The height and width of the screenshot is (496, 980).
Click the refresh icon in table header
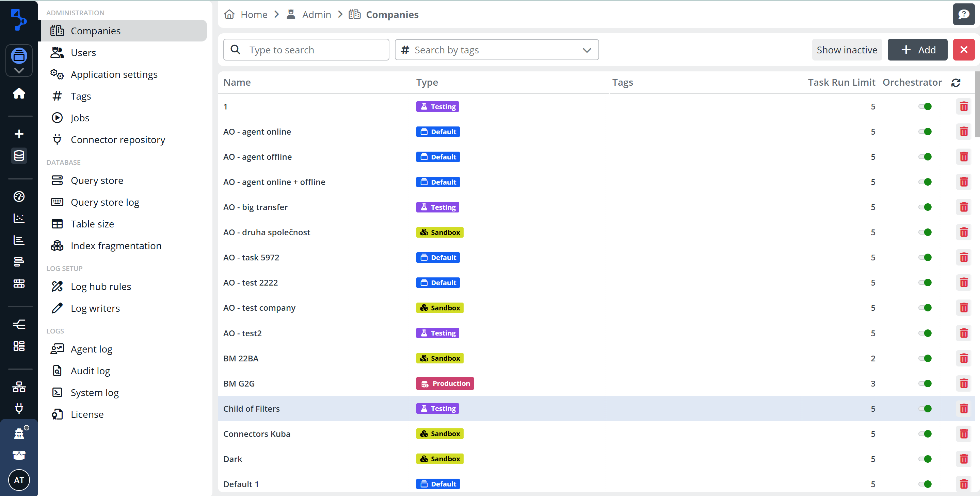[x=955, y=83]
